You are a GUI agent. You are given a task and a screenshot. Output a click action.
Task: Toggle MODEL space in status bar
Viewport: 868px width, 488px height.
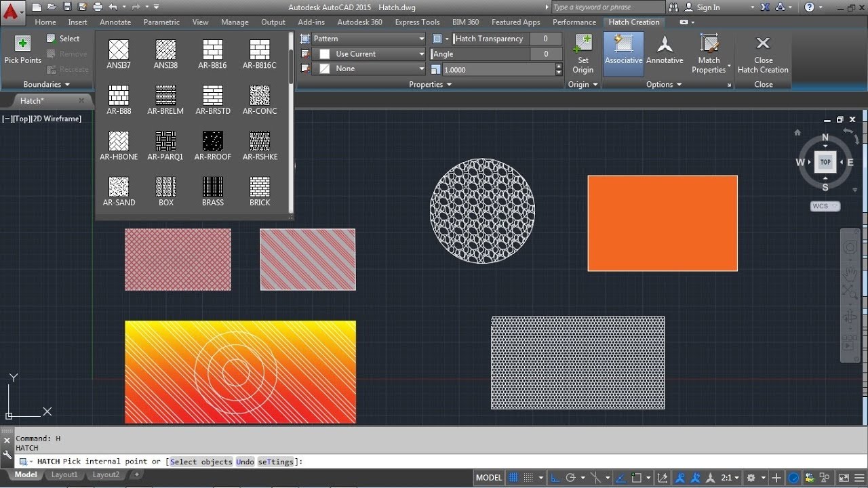pos(489,478)
